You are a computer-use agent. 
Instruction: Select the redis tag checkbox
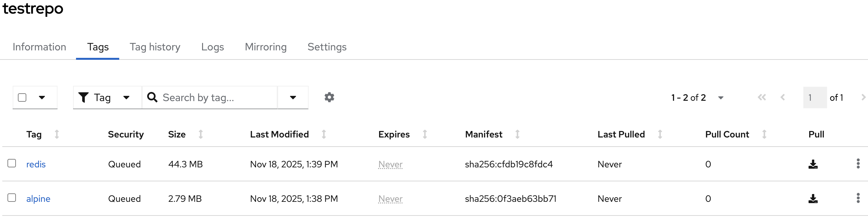(12, 163)
